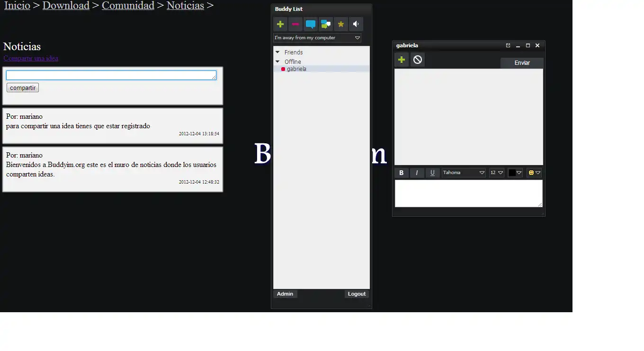This screenshot has height=351, width=644.
Task: Click the block icon in gabriela chat
Action: point(418,60)
